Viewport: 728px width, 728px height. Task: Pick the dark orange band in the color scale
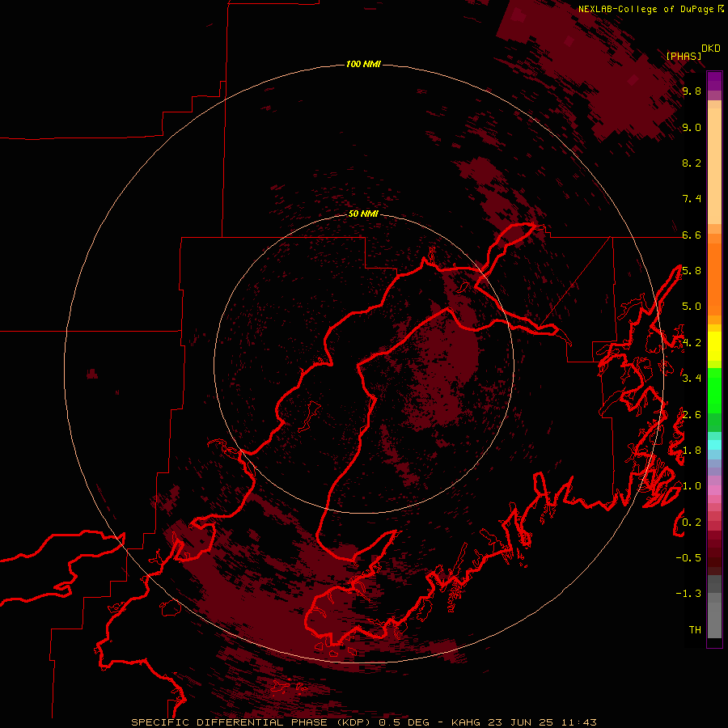pos(714,279)
